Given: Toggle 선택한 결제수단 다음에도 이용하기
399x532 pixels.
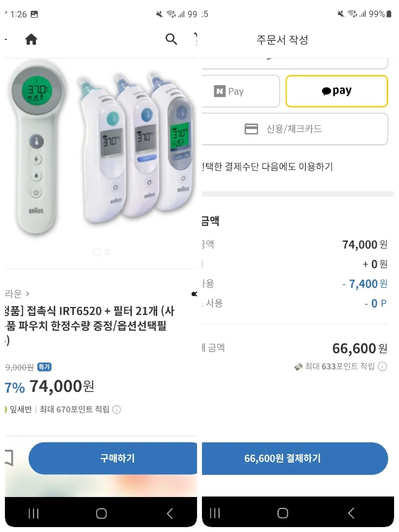Looking at the screenshot, I should coord(267,166).
